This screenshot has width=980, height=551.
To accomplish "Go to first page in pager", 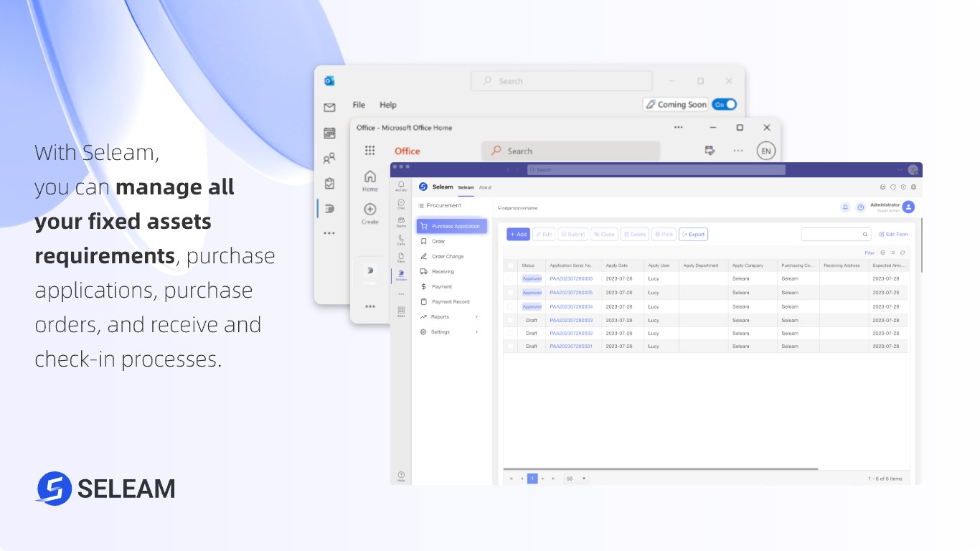I will coord(512,478).
